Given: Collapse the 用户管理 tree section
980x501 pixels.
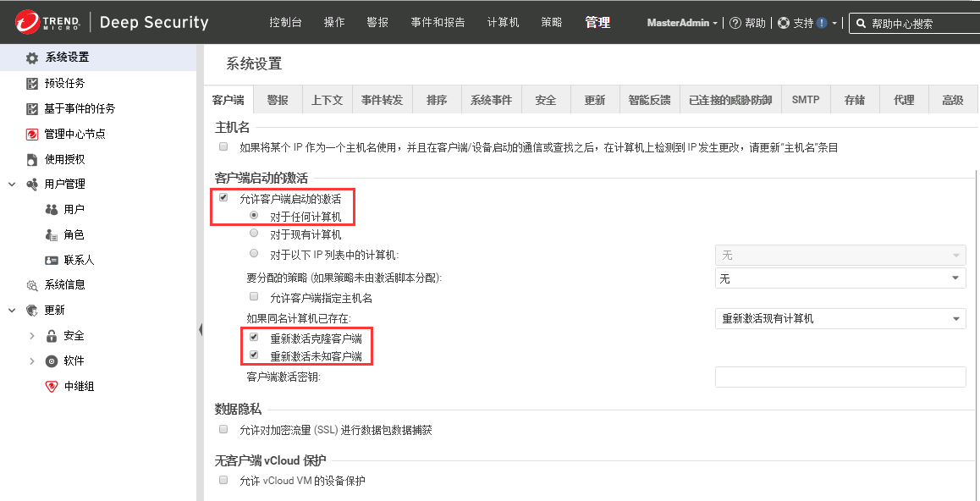Looking at the screenshot, I should (x=12, y=184).
